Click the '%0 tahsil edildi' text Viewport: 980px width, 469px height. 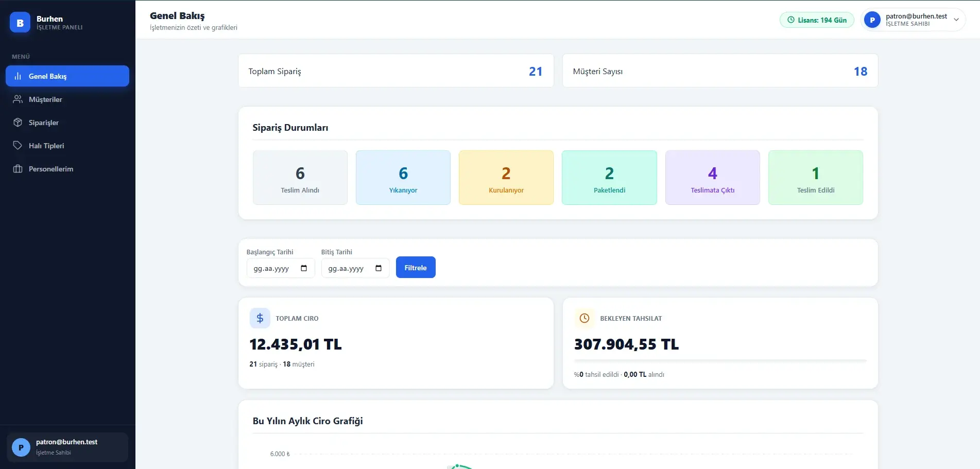tap(596, 374)
